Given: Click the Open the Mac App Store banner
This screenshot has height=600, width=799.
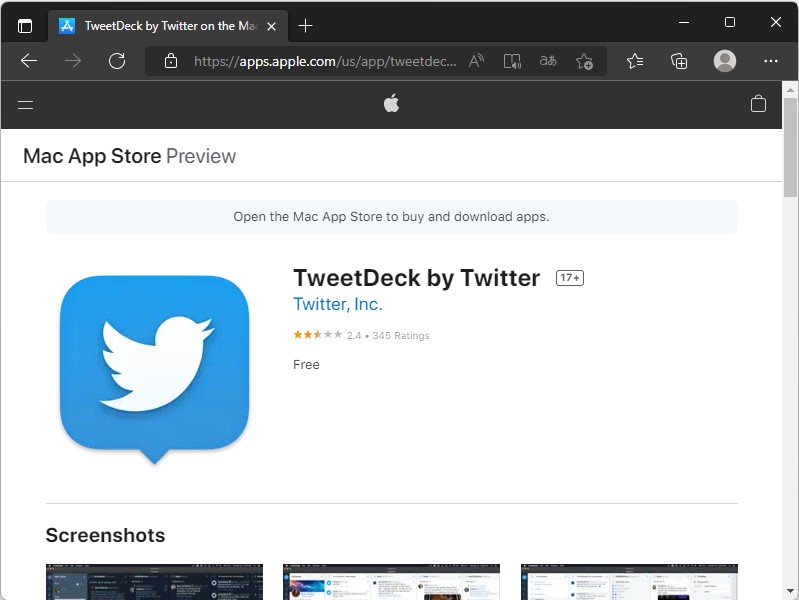Looking at the screenshot, I should pos(391,217).
